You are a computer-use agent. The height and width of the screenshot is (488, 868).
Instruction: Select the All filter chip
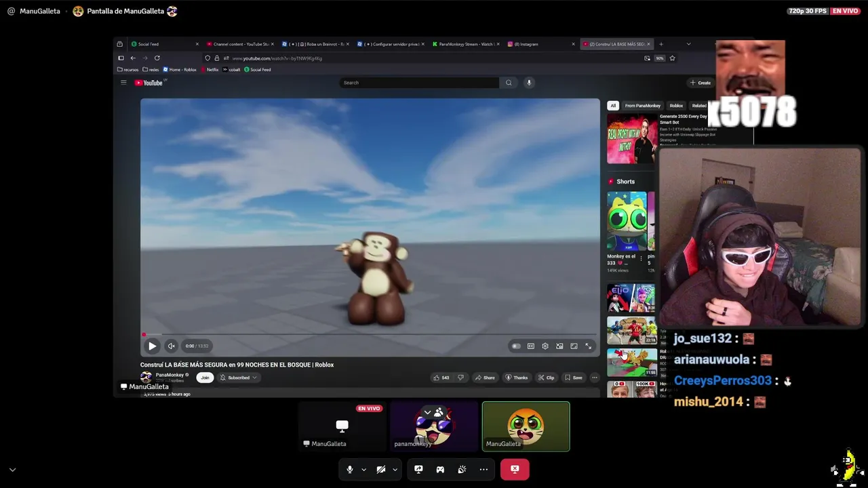click(x=613, y=106)
